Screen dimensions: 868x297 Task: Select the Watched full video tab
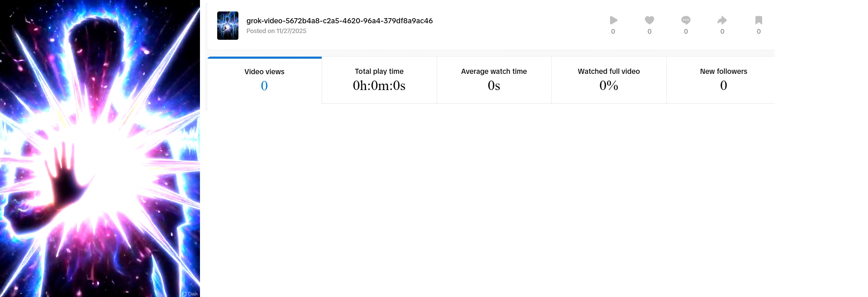pyautogui.click(x=609, y=80)
